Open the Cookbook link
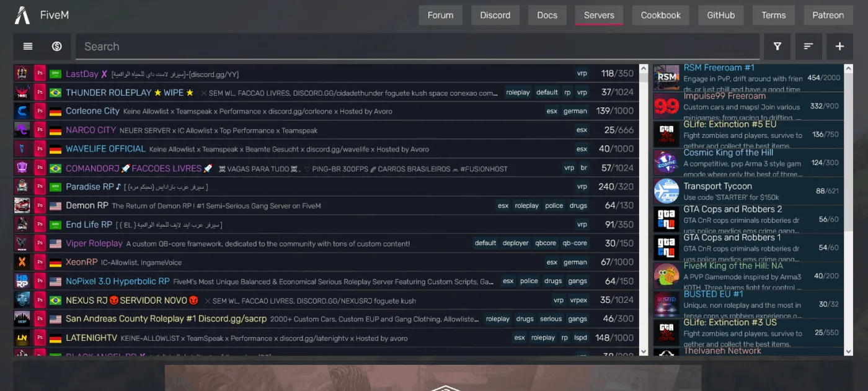Image resolution: width=868 pixels, height=391 pixels. (660, 16)
